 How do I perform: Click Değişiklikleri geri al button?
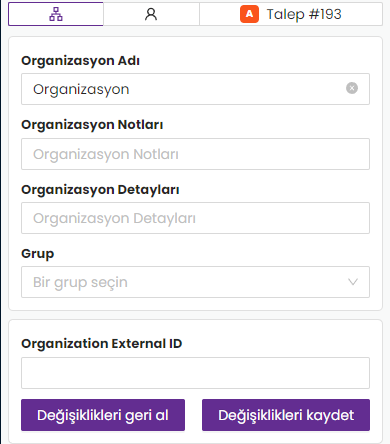[x=103, y=415]
